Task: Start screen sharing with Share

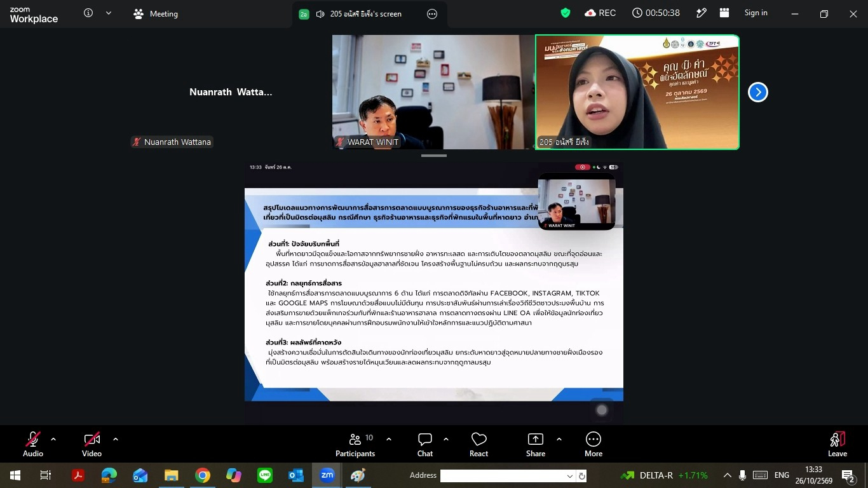Action: 536,444
